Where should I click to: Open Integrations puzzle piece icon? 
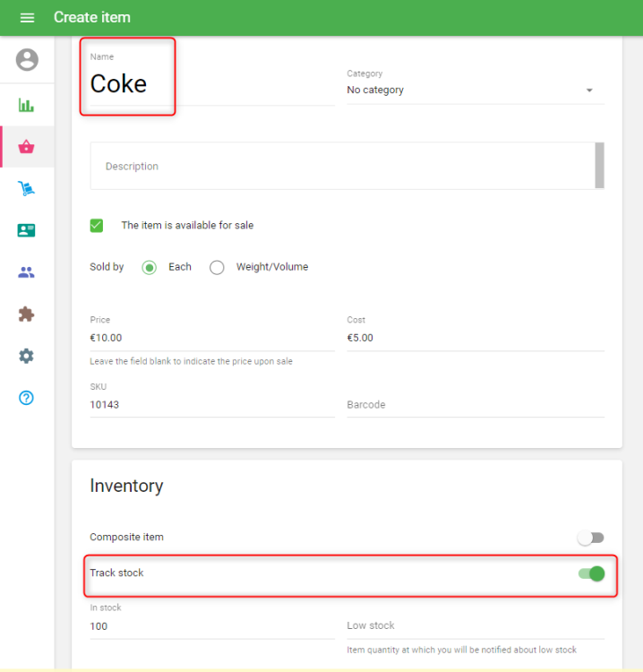27,314
